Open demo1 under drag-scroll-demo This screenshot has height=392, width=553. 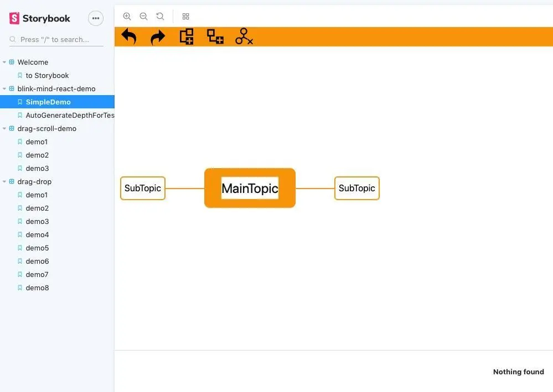tap(37, 142)
